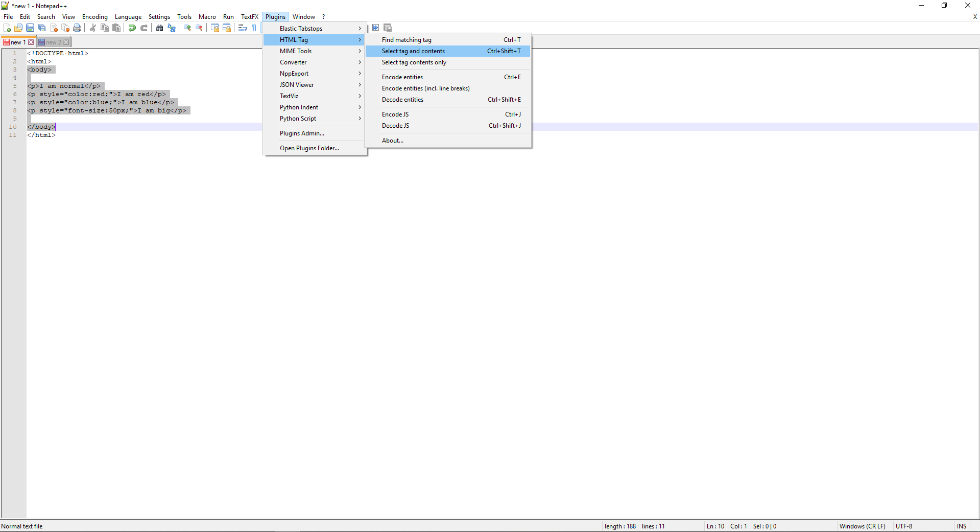Toggle the Word wrap toolbar icon
Image resolution: width=980 pixels, height=532 pixels.
pos(243,28)
